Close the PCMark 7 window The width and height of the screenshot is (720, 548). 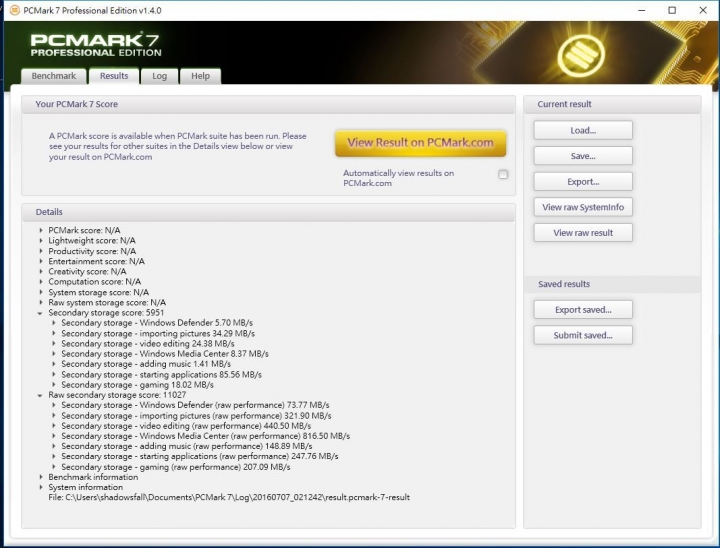(x=703, y=10)
